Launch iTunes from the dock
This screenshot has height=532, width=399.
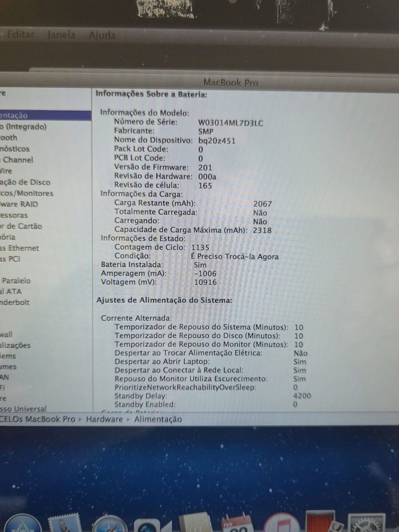click(281, 523)
